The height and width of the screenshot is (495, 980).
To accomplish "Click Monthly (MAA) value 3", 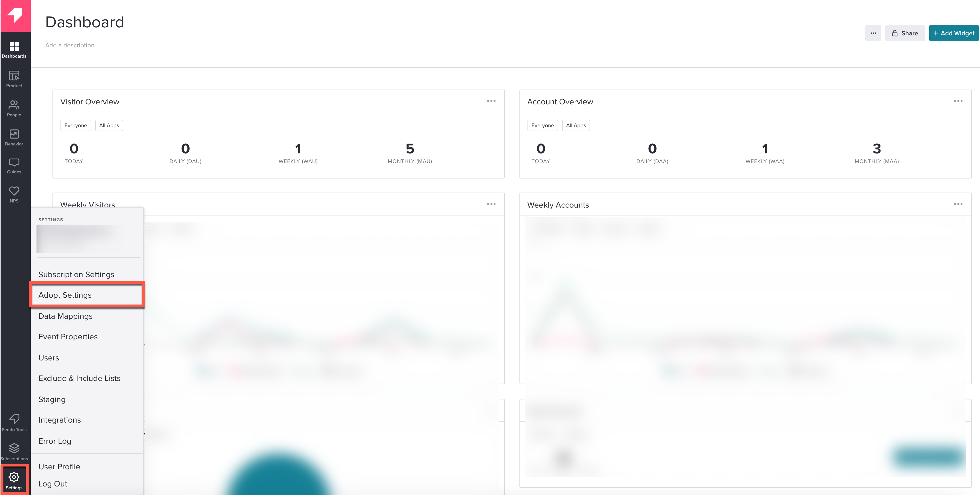I will [x=876, y=148].
